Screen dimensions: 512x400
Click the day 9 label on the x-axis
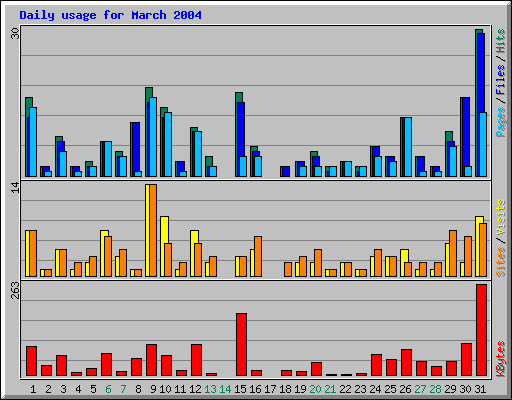(153, 389)
